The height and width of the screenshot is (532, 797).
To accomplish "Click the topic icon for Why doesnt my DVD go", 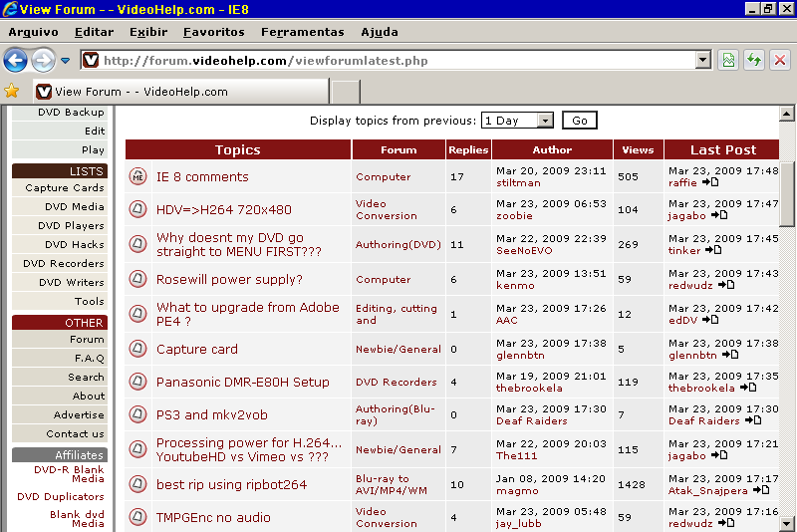I will tap(137, 244).
